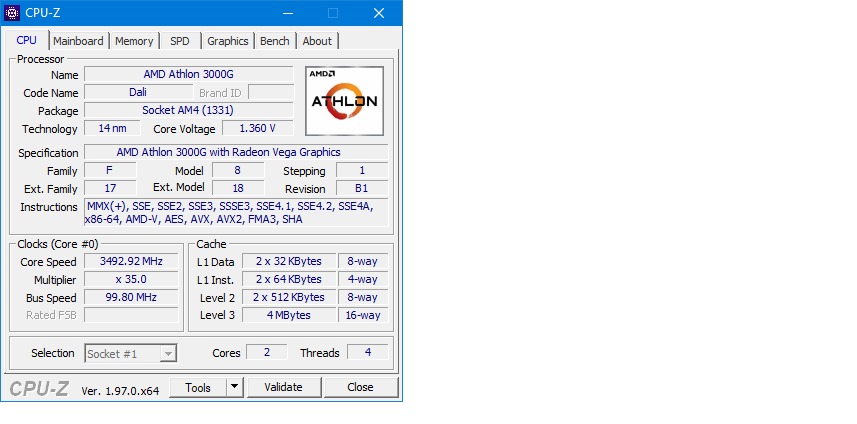This screenshot has width=857, height=424.
Task: Open the Memory tab
Action: click(x=134, y=41)
